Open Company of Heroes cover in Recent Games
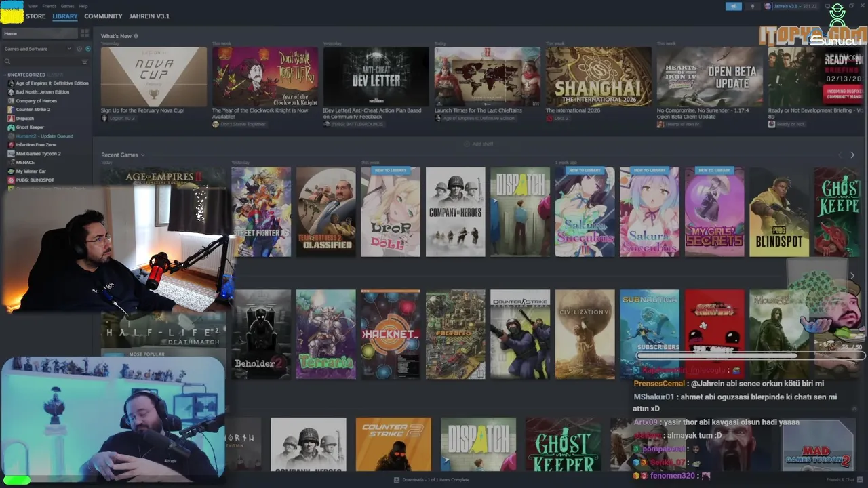 coord(455,212)
